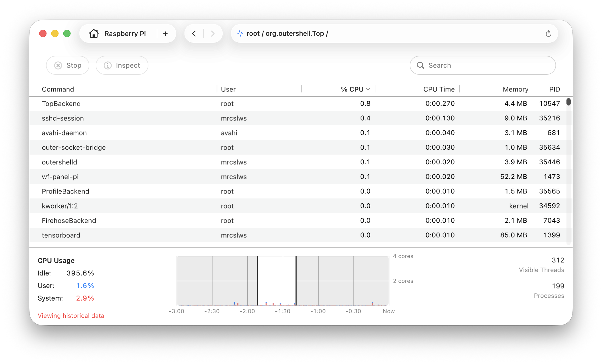Select the wf-panel-pi process row
Screen dimensions: 602x364
298,177
